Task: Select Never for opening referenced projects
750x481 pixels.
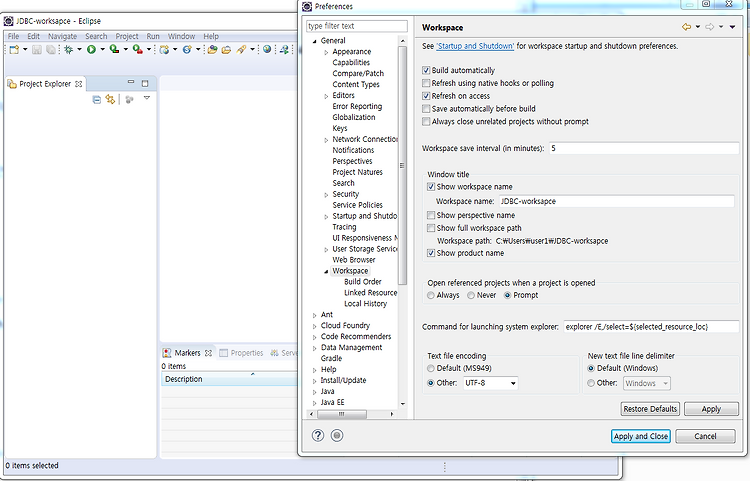Action: tap(471, 295)
